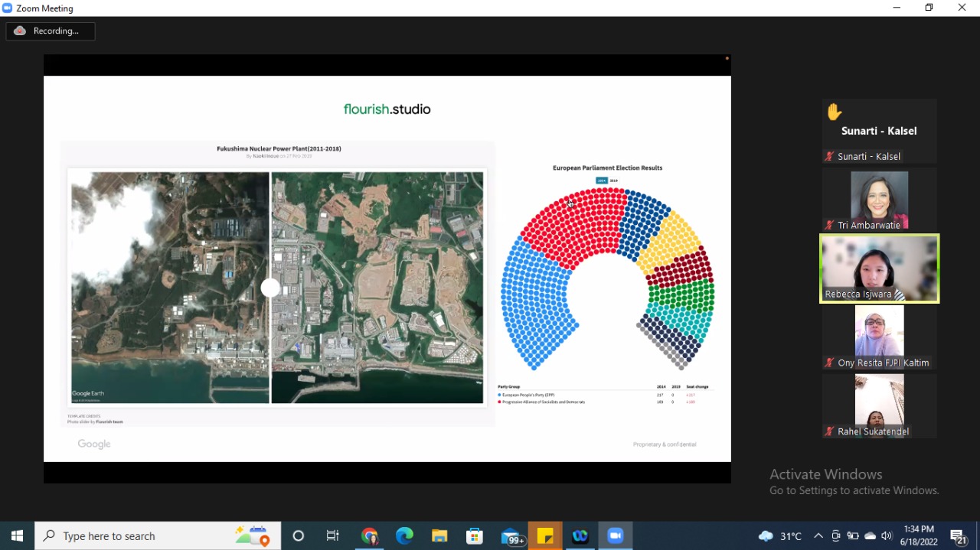Open the Windows Start menu
The image size is (980, 550).
tap(17, 535)
